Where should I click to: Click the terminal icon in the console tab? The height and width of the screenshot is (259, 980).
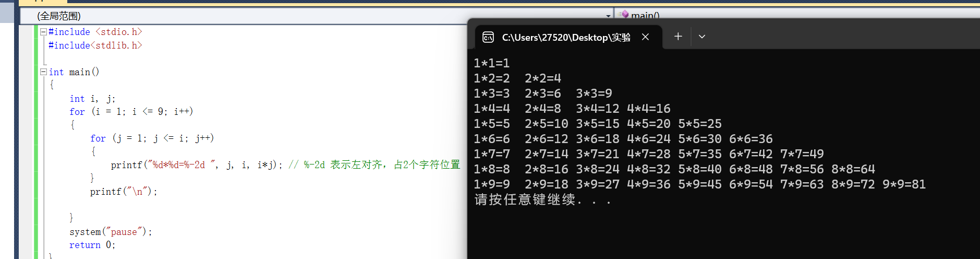[x=488, y=37]
